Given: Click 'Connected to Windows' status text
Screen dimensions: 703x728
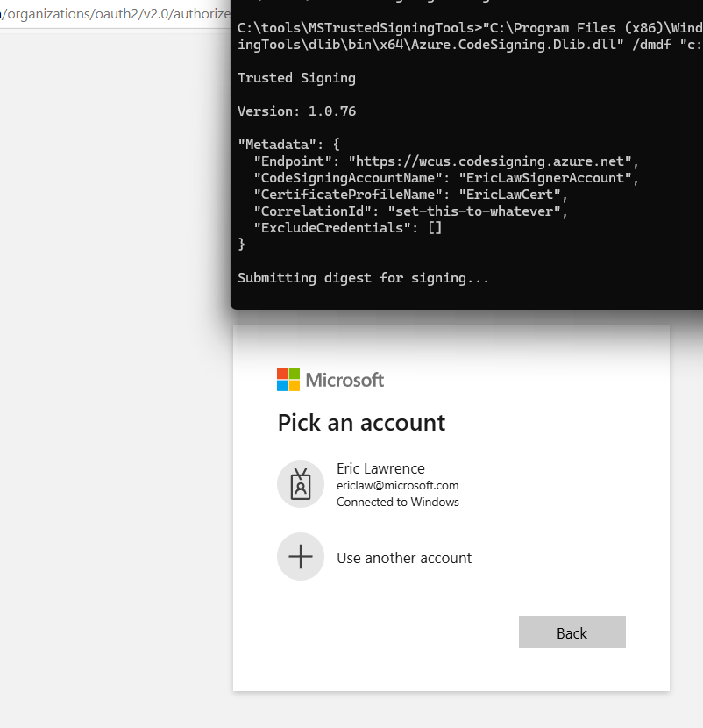Looking at the screenshot, I should (397, 502).
